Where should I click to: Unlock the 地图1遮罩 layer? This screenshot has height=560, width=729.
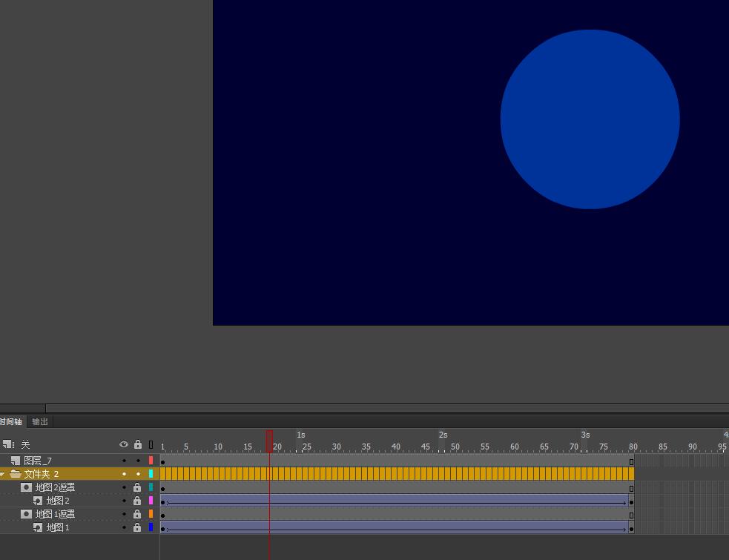(137, 514)
